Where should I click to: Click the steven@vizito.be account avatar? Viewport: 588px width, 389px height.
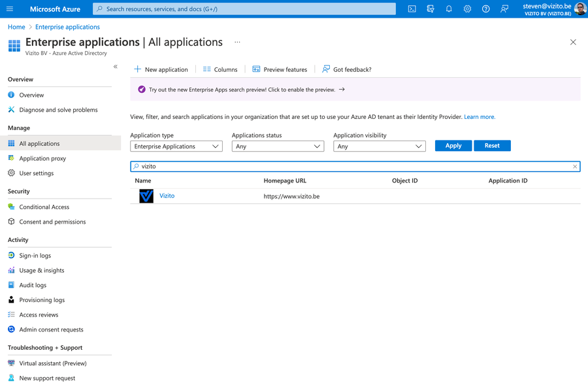[580, 8]
